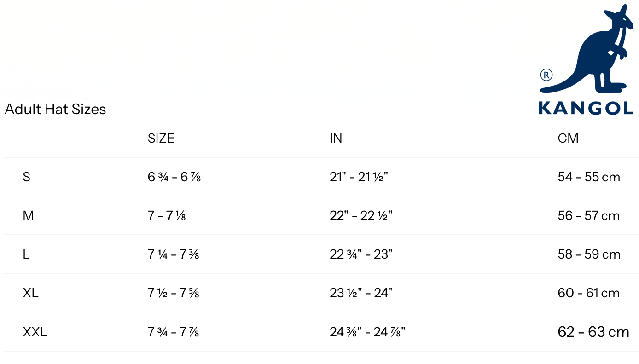
Task: Click the CM column header
Action: pos(568,139)
